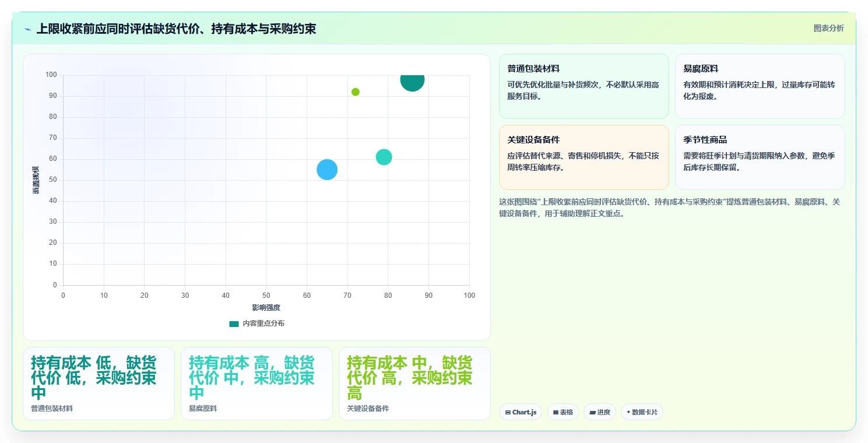
Task: Click the 关键设备备件 label under the stat card
Action: [368, 409]
